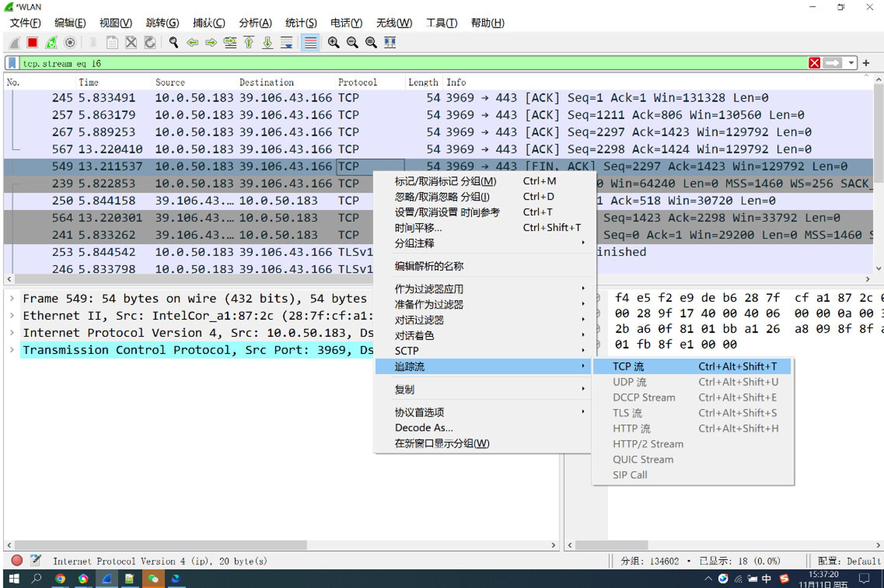This screenshot has width=884, height=588.
Task: Stop the running capture with red square
Action: [32, 42]
